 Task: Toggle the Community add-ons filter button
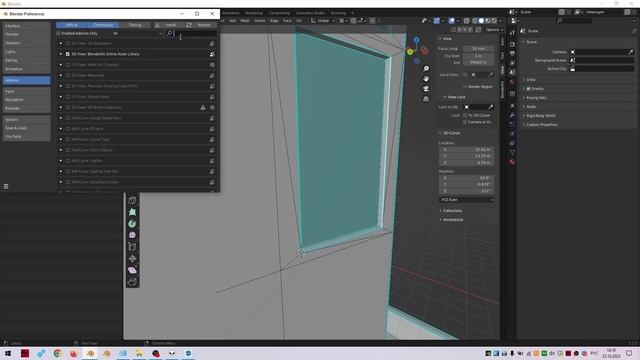pyautogui.click(x=103, y=25)
